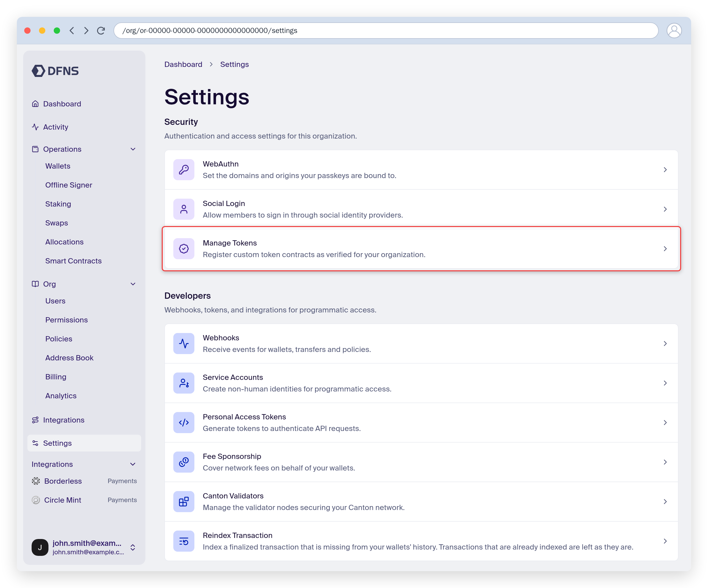The height and width of the screenshot is (588, 708).
Task: Collapse the Integrations group chevron
Action: 133,464
